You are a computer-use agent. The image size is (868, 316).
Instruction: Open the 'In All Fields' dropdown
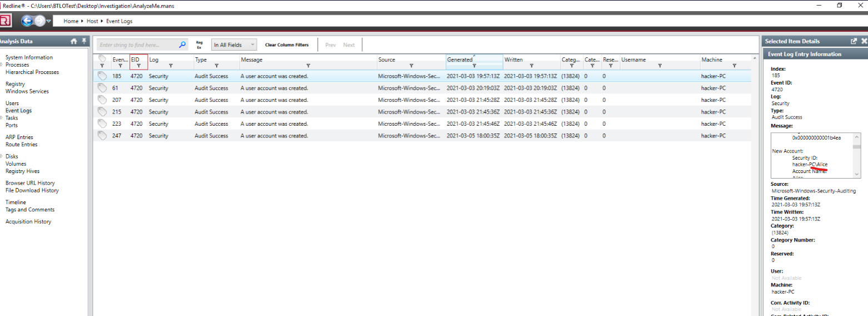(x=234, y=45)
